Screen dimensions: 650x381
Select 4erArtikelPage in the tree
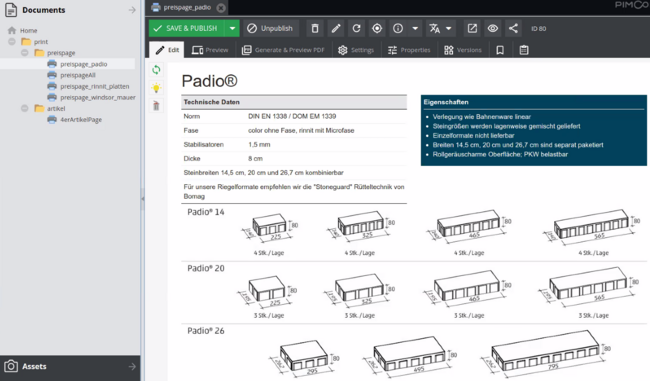tap(81, 120)
